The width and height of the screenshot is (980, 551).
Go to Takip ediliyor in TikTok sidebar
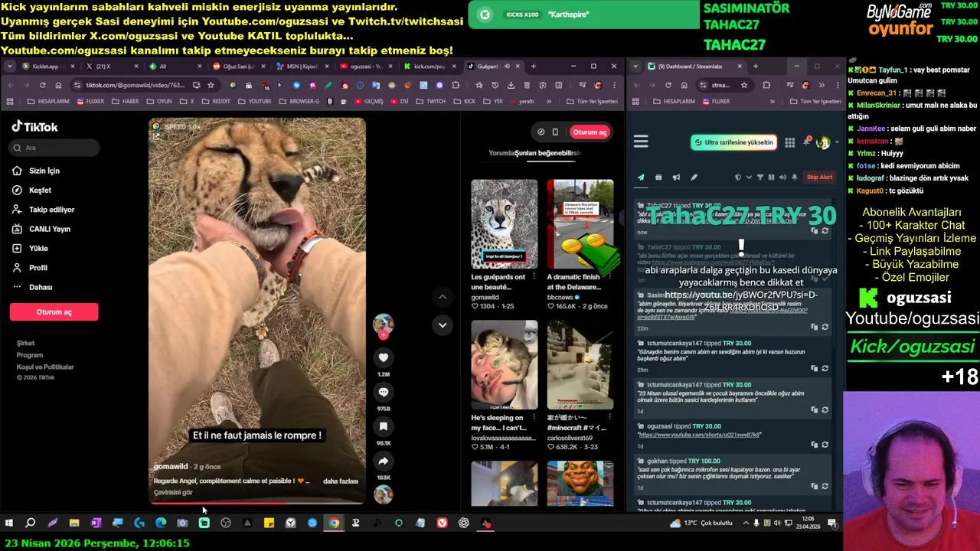44,210
